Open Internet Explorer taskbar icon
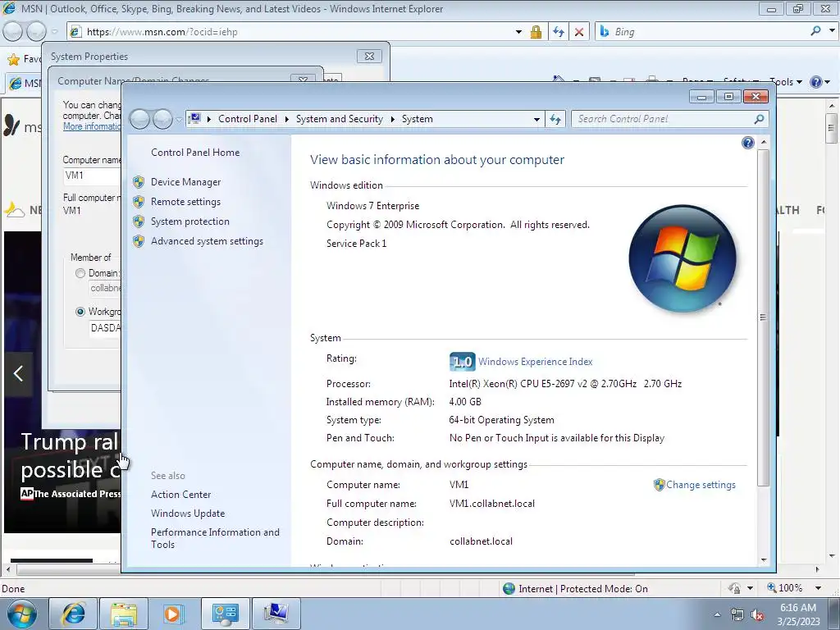840x630 pixels. pyautogui.click(x=72, y=614)
